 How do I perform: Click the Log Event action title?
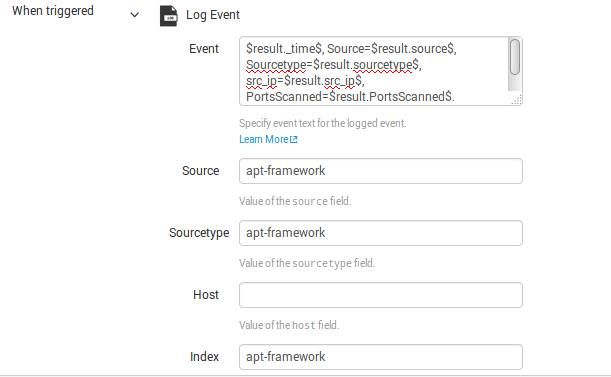click(x=213, y=15)
